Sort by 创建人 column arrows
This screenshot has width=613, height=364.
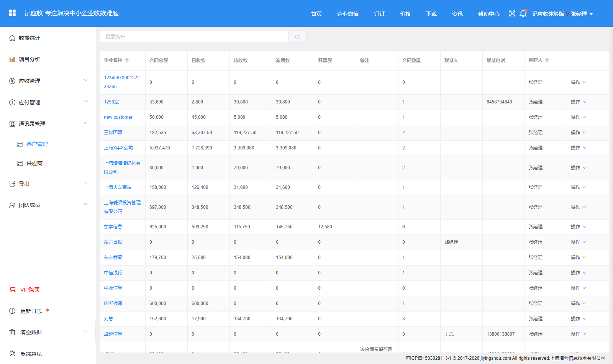(x=547, y=60)
